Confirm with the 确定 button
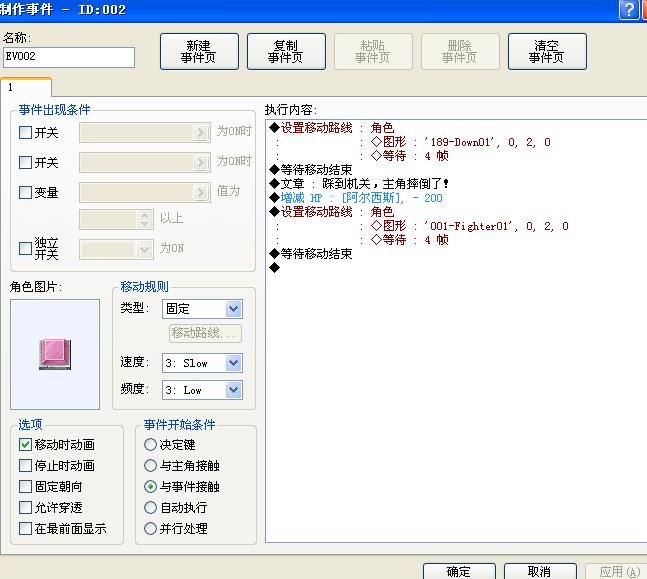The image size is (647, 579). 459,572
